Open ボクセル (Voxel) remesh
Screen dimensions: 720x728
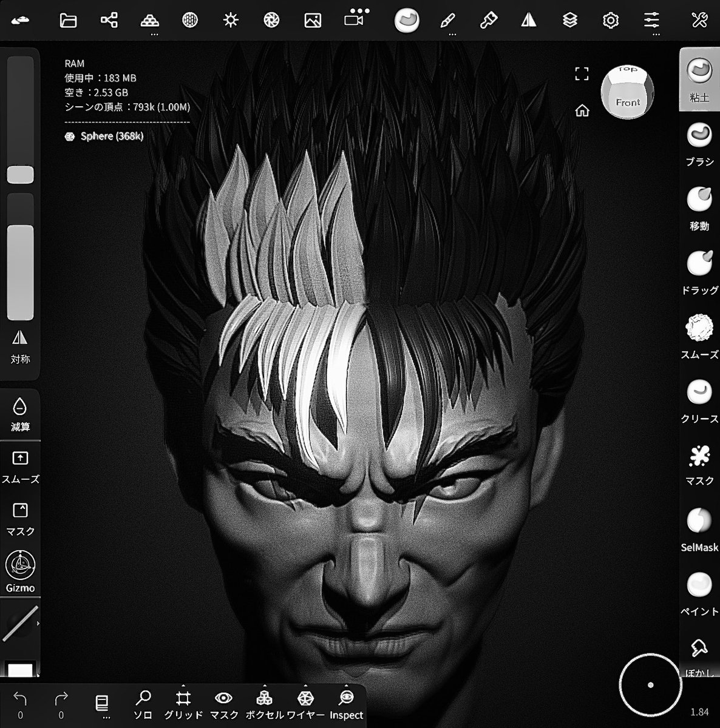click(x=265, y=705)
